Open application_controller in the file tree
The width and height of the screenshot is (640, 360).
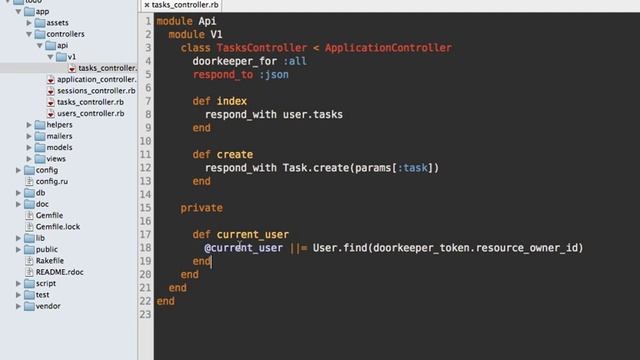[x=96, y=80]
